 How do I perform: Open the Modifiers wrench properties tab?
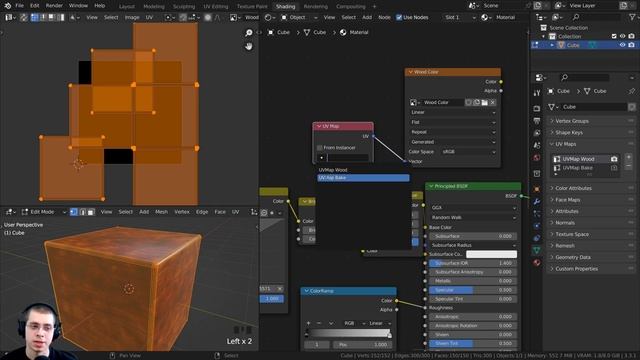coord(537,201)
